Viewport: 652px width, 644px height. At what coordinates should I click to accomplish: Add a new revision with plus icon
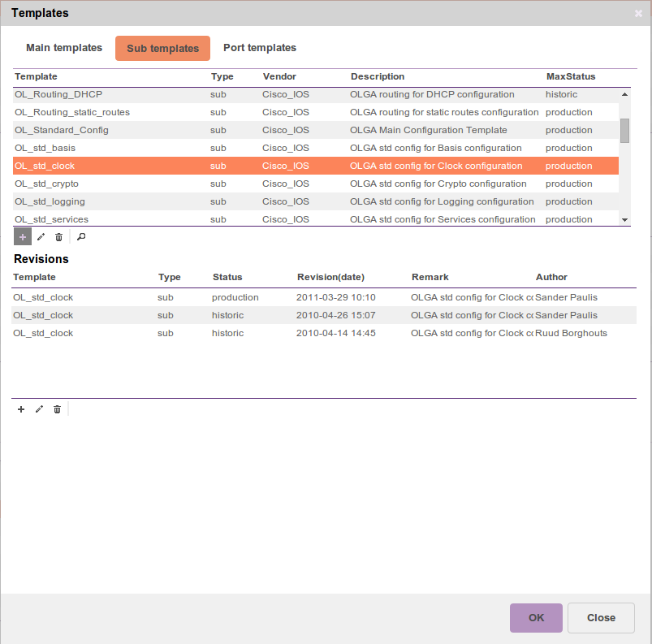point(21,409)
